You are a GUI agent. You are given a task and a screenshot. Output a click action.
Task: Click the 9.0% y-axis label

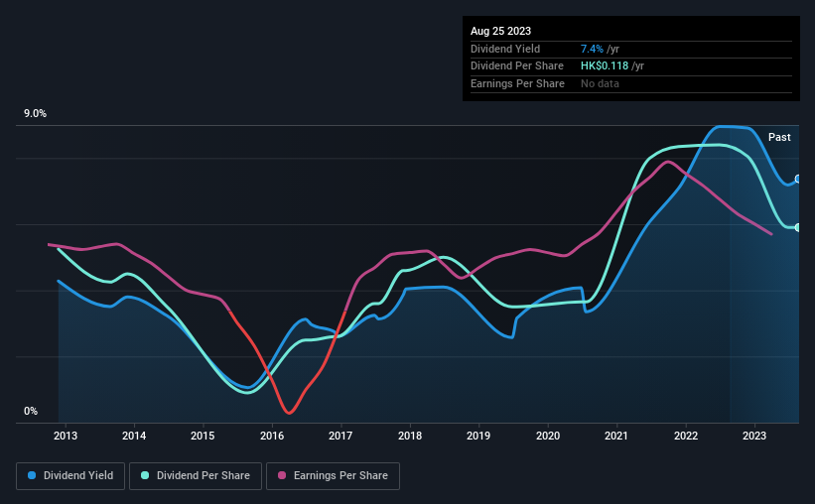[x=35, y=113]
